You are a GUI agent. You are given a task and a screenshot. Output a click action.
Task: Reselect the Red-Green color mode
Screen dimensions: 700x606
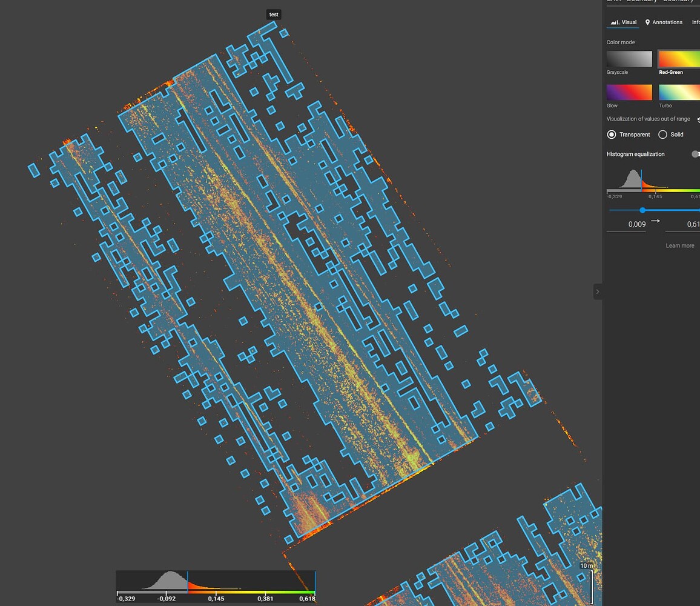click(x=681, y=59)
